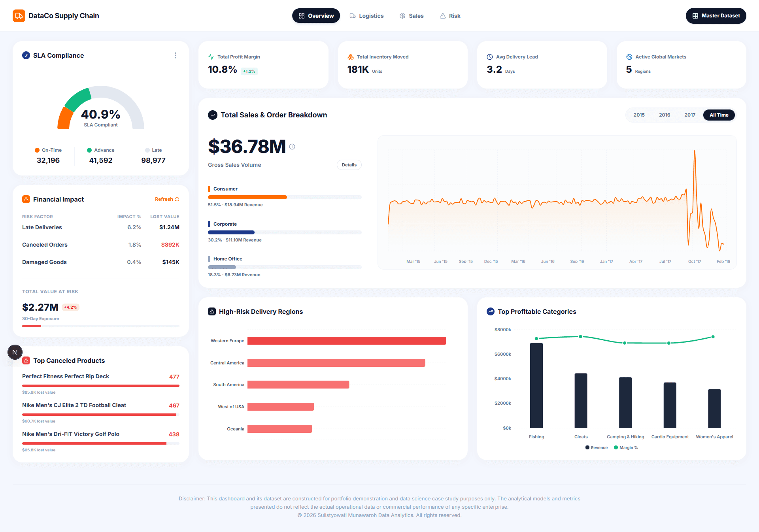Click the info icon beside $36.78M
The height and width of the screenshot is (532, 759).
pyautogui.click(x=292, y=147)
